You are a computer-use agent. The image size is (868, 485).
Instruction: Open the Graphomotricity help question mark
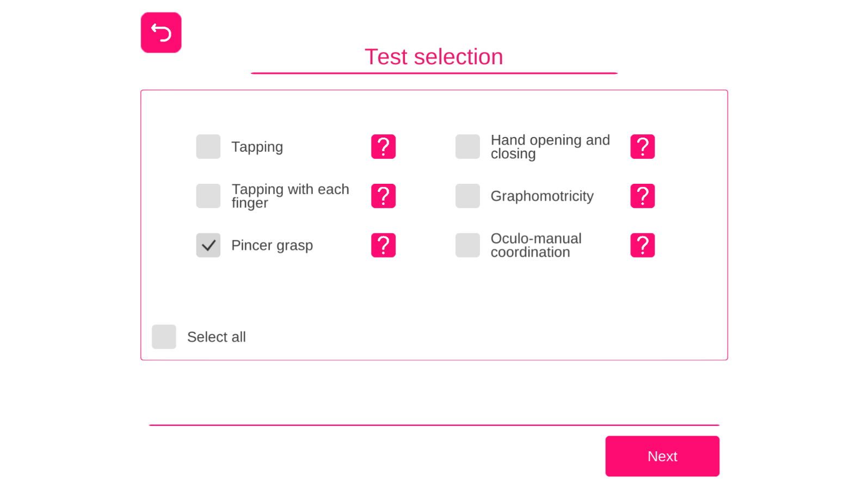pyautogui.click(x=642, y=196)
